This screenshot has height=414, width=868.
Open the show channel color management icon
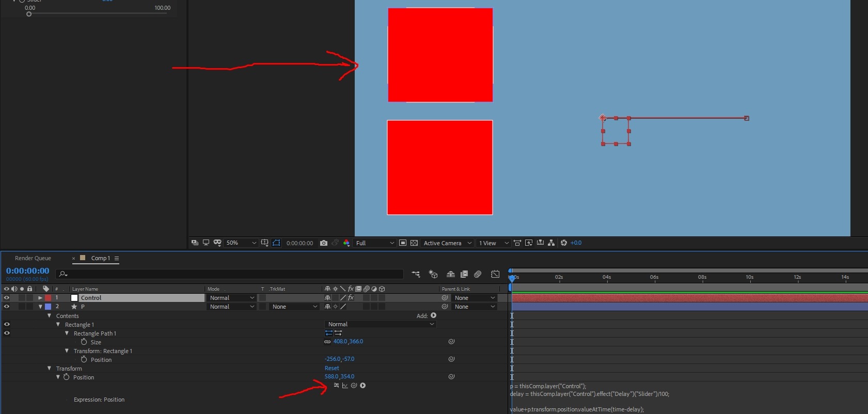pos(346,243)
